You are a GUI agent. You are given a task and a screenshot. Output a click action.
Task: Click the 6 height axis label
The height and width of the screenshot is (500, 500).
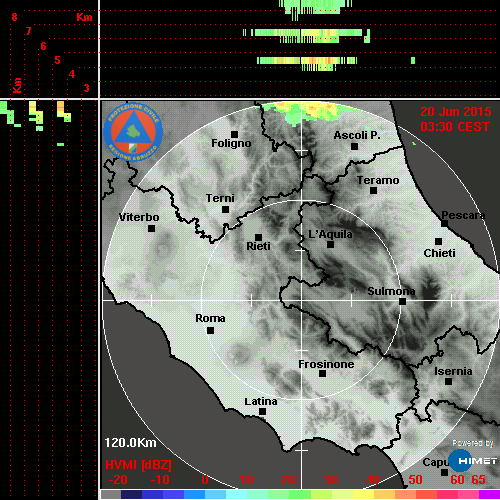click(x=43, y=46)
